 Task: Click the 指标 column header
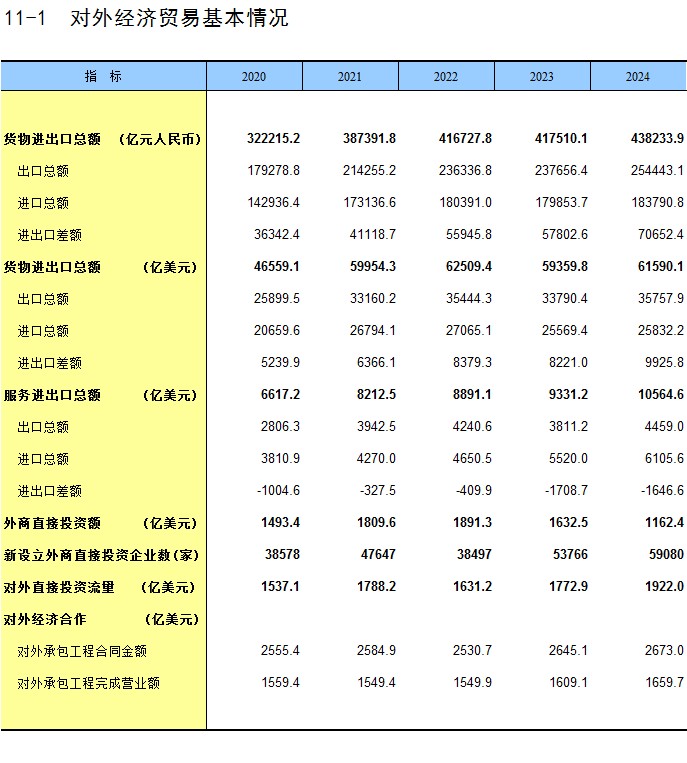(103, 77)
